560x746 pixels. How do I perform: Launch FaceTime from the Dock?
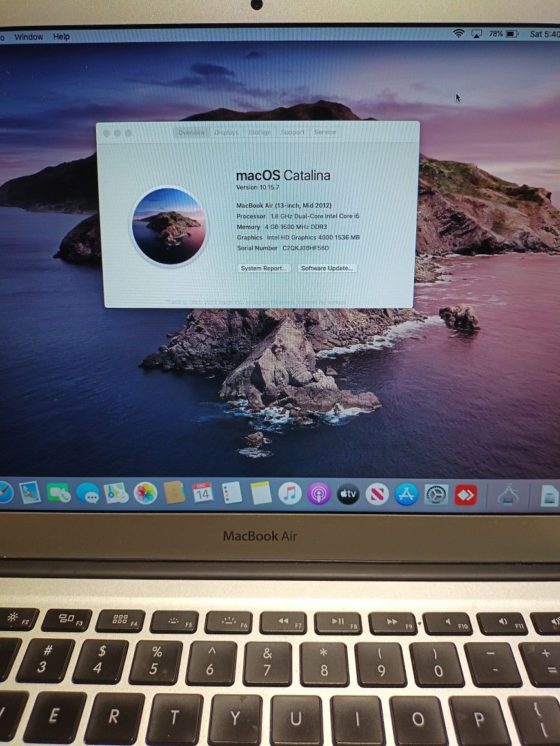tap(59, 493)
